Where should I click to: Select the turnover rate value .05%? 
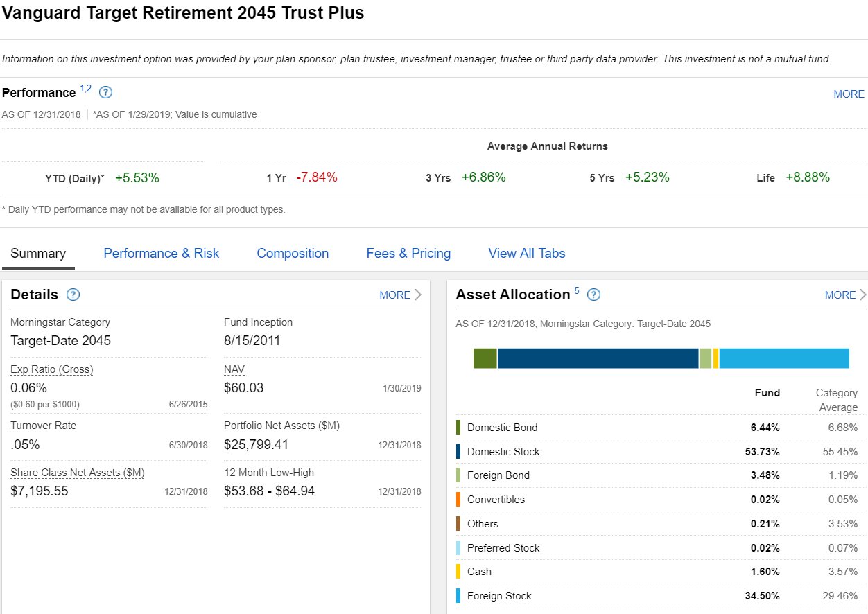pos(25,445)
